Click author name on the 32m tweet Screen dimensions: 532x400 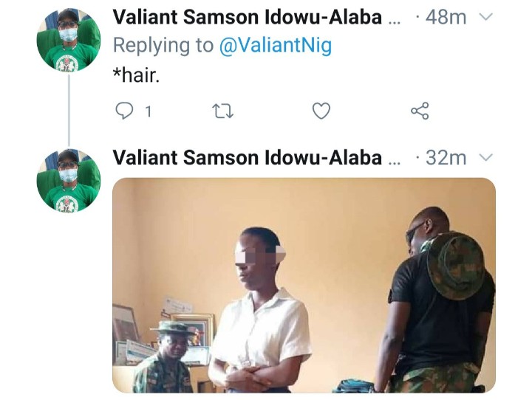(x=248, y=157)
